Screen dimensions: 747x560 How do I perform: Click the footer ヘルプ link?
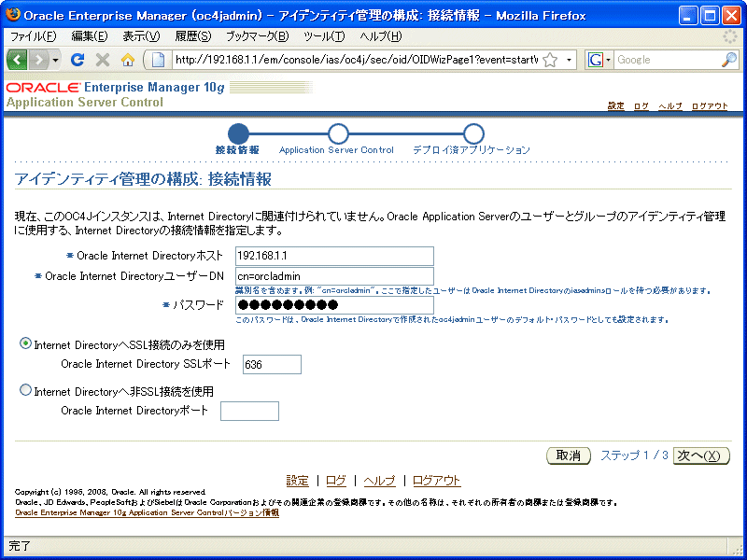[x=380, y=481]
